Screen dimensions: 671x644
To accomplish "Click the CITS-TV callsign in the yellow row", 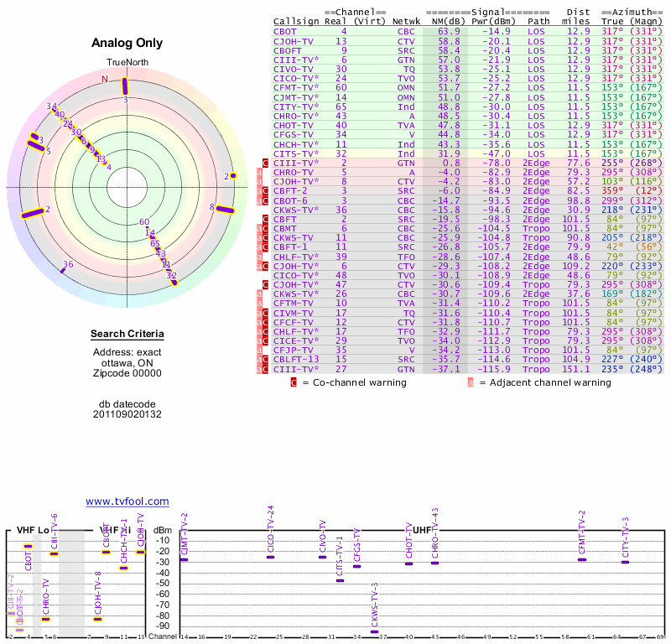I will click(293, 153).
